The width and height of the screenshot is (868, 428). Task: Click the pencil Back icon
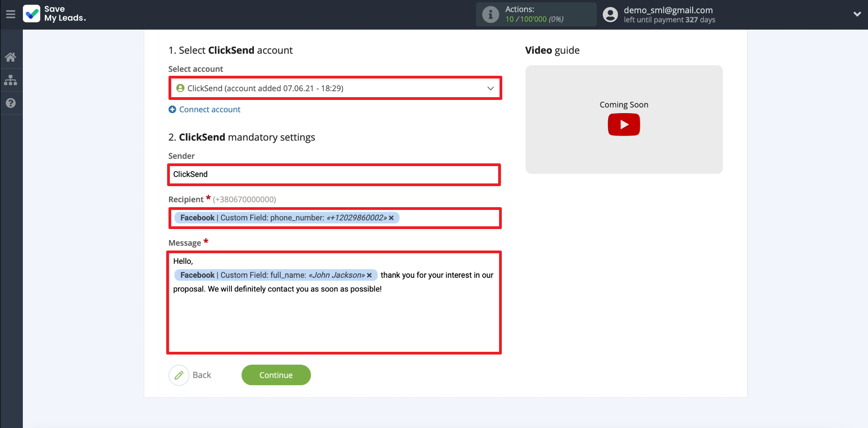point(179,375)
